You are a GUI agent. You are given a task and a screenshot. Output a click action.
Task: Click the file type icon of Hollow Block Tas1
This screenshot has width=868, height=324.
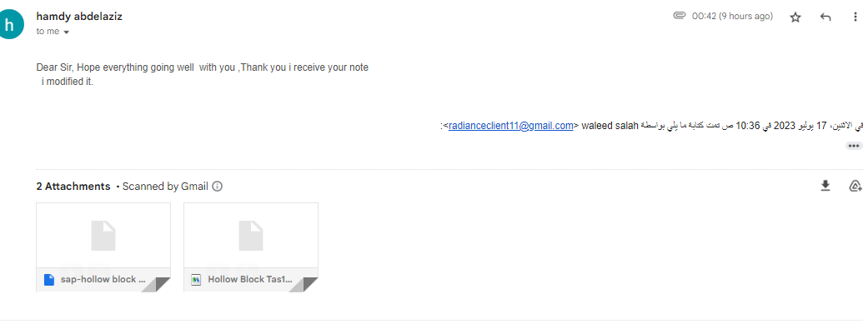pos(195,280)
